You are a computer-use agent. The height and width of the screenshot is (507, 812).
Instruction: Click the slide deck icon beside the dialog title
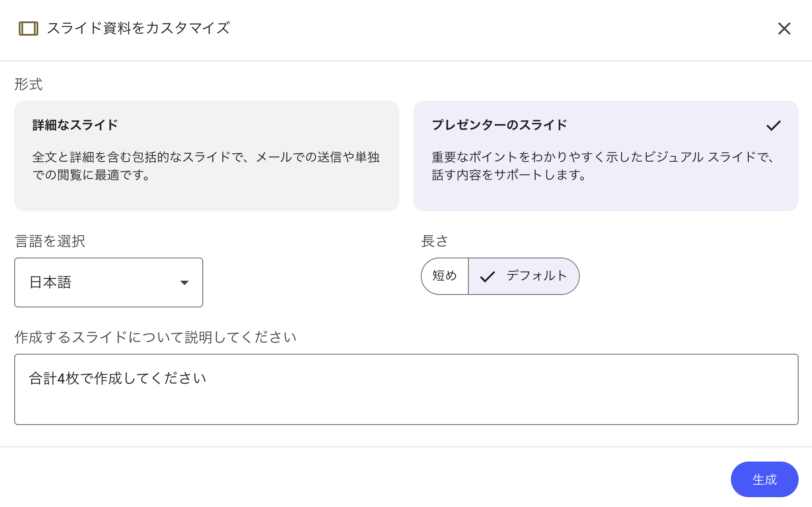tap(29, 29)
